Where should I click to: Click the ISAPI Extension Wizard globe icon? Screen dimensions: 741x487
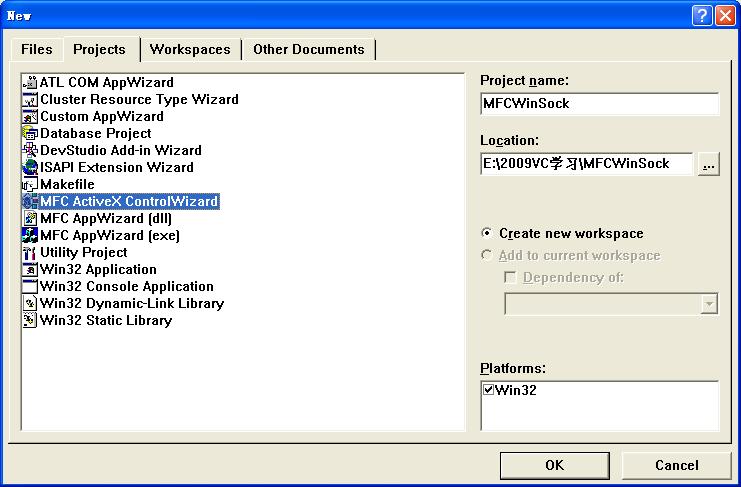click(x=30, y=167)
